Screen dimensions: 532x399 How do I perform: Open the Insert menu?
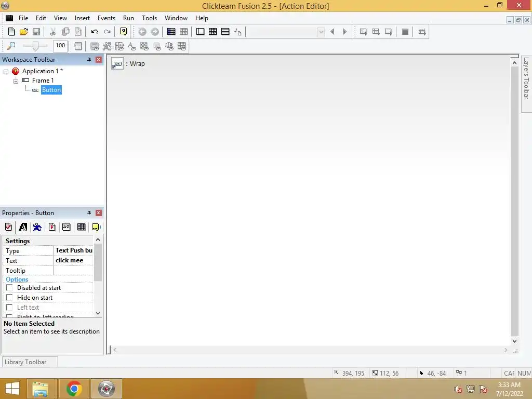click(82, 18)
